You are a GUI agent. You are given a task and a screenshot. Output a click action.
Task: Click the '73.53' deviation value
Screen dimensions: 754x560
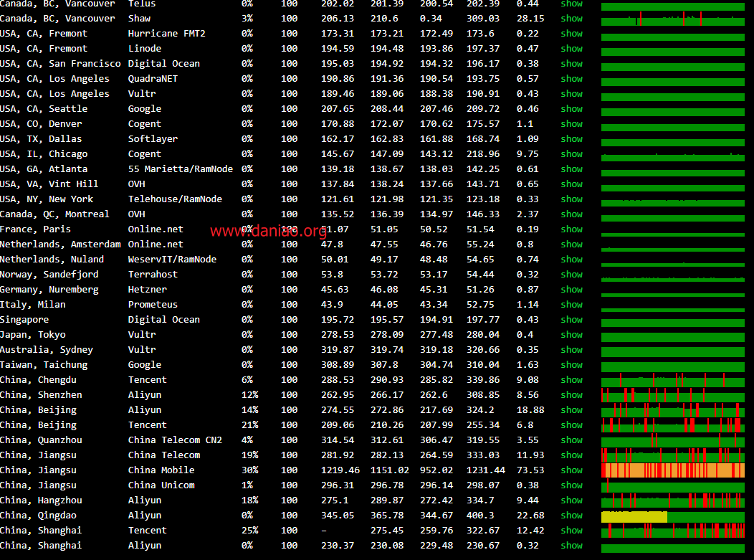[x=530, y=470]
